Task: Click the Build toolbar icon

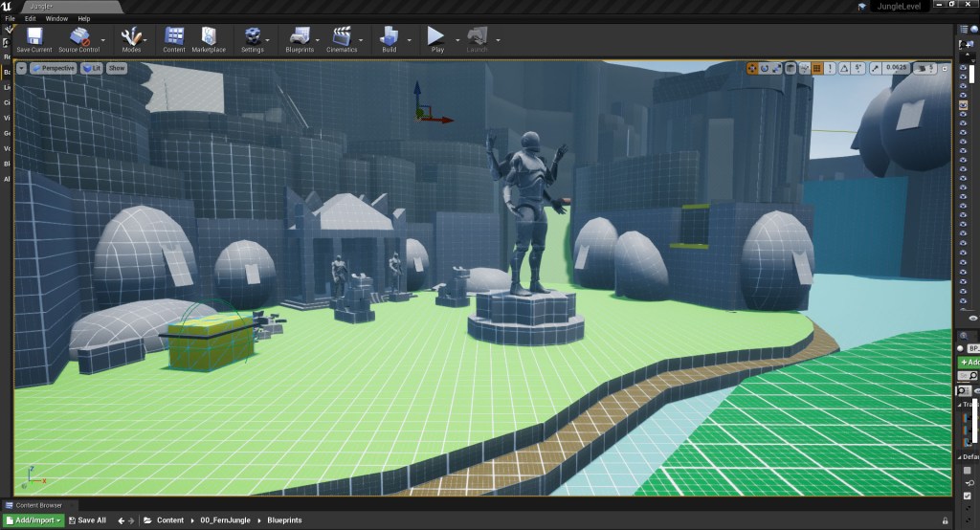Action: (x=390, y=36)
